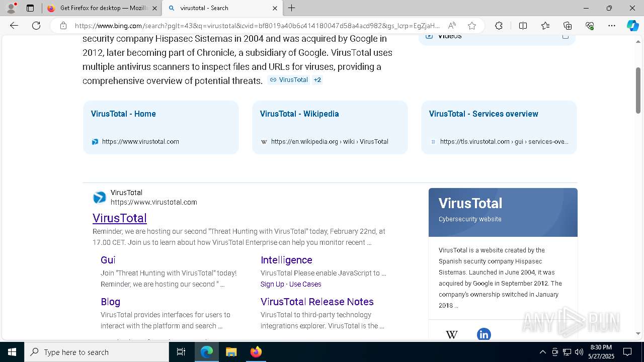This screenshot has width=644, height=362.
Task: Click the VirusTotal knowledge panel header
Action: click(x=503, y=212)
